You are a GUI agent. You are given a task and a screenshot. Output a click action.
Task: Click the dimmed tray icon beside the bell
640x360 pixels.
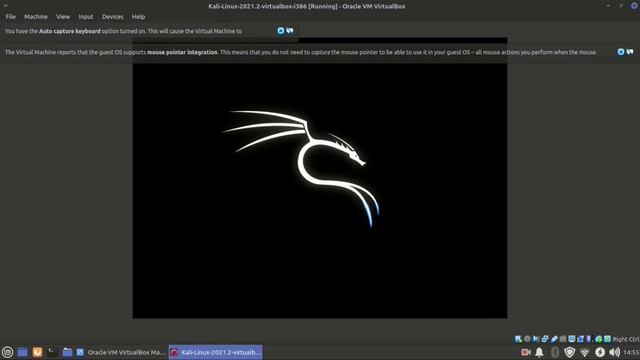pos(555,352)
